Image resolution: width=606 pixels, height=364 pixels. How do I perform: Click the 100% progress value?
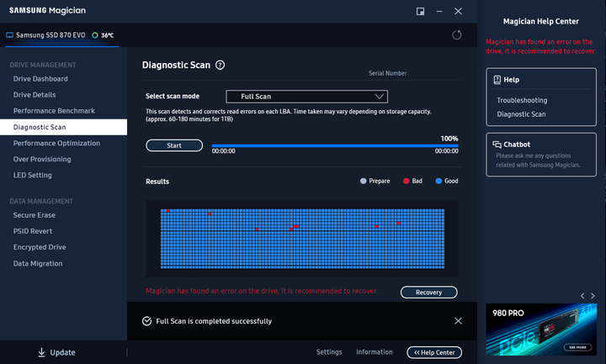click(x=449, y=139)
